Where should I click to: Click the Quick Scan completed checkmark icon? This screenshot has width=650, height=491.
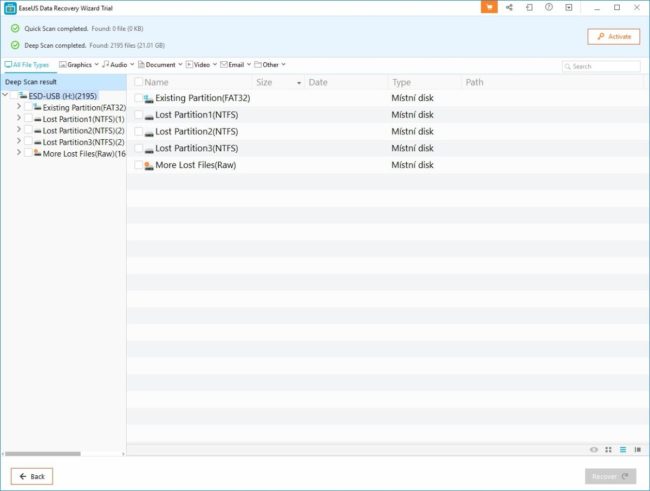pyautogui.click(x=15, y=29)
